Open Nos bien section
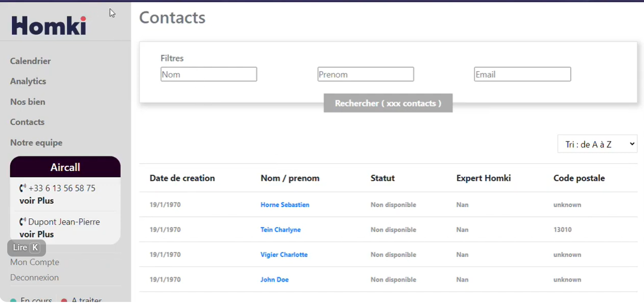 27,102
